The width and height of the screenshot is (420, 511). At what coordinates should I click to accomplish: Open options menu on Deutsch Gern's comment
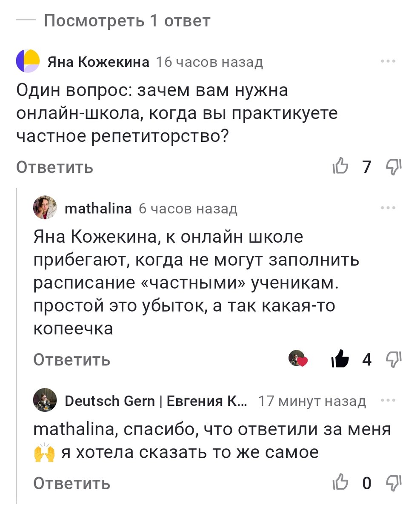388,400
